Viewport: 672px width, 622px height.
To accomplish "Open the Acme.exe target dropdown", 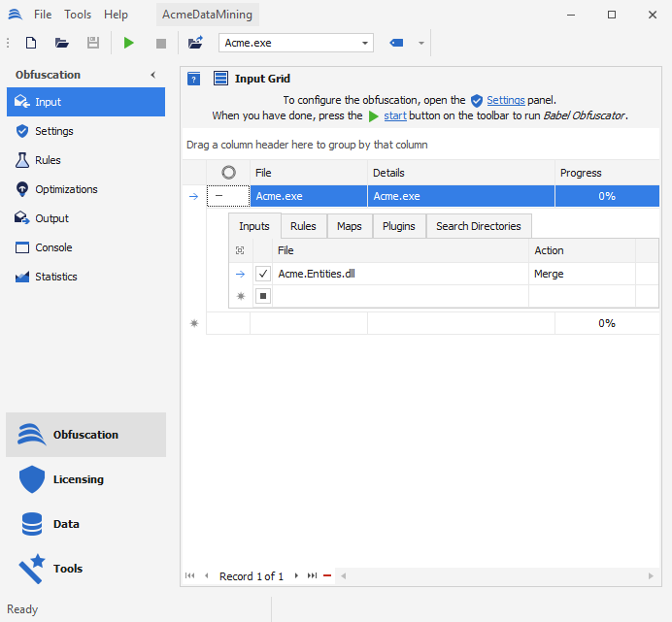I will [x=365, y=43].
